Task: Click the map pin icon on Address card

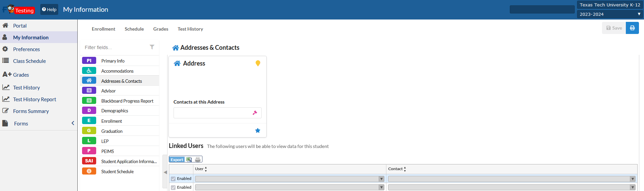Action: click(258, 63)
